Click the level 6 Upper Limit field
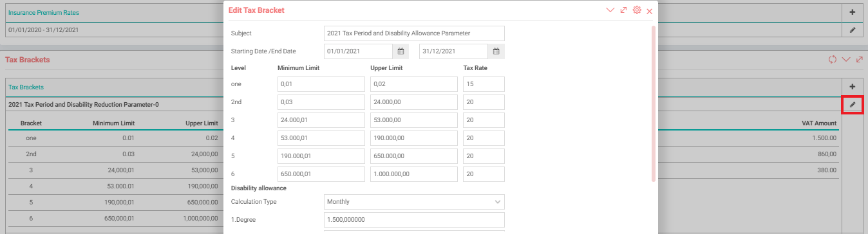Viewport: 868px width, 234px height. 414,174
